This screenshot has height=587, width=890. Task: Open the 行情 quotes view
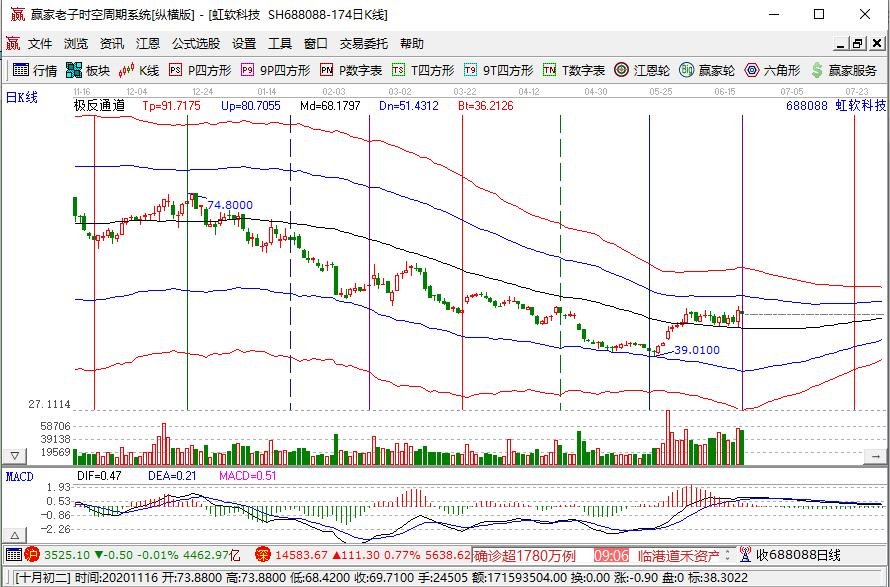[35, 70]
